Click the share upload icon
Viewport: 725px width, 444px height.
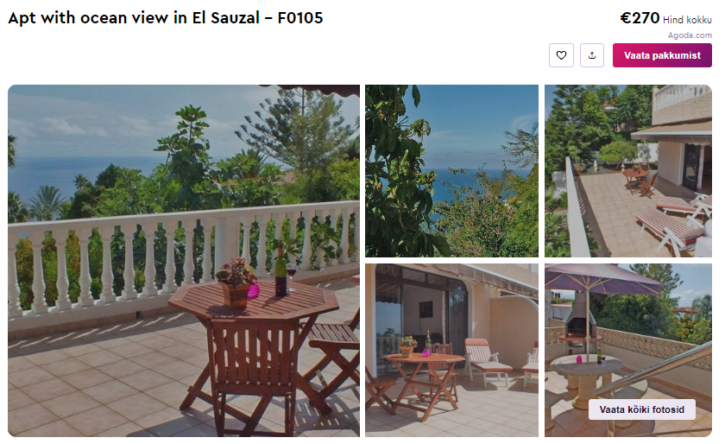592,56
